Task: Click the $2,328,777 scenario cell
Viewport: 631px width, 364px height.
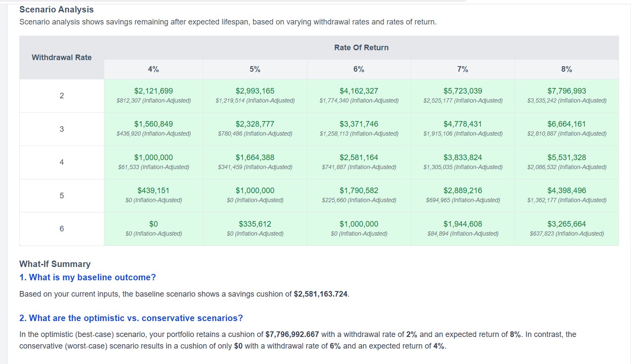Action: [x=255, y=129]
